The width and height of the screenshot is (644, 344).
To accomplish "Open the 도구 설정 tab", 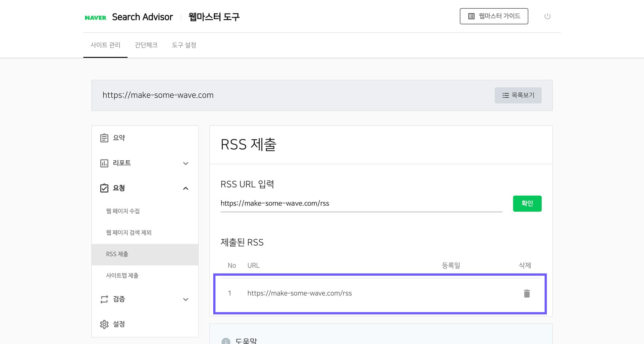I will 184,45.
